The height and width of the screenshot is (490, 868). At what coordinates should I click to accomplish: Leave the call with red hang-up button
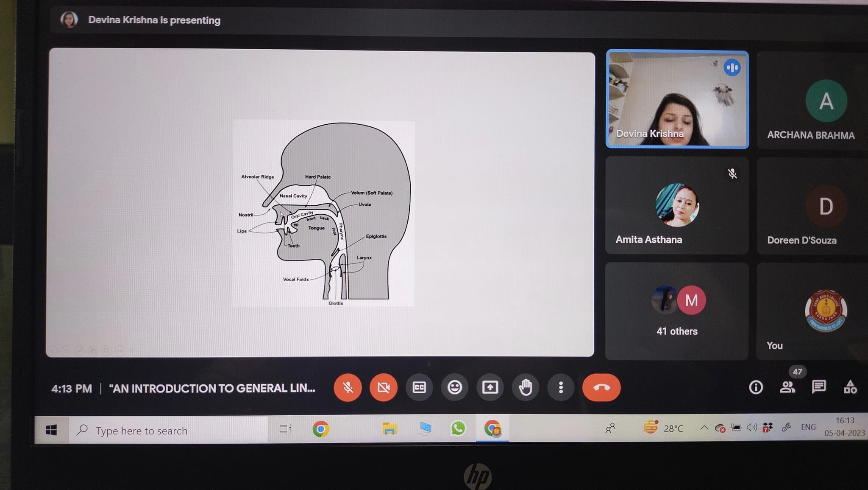[601, 387]
